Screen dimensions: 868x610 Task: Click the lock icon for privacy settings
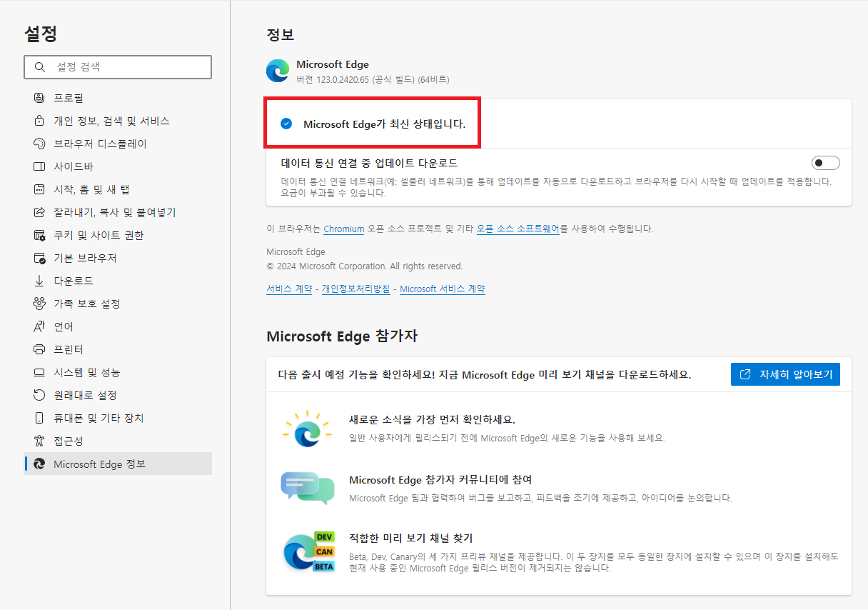click(x=39, y=121)
